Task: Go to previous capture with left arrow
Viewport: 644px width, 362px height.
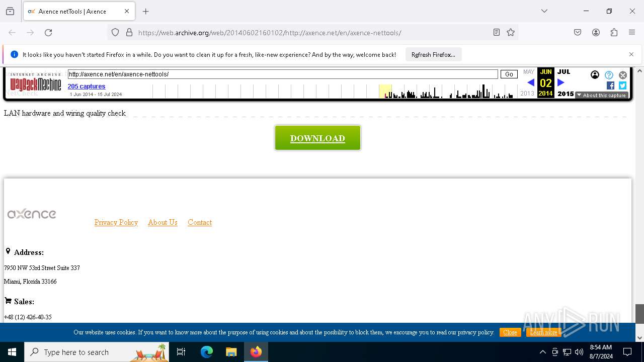Action: [x=531, y=83]
